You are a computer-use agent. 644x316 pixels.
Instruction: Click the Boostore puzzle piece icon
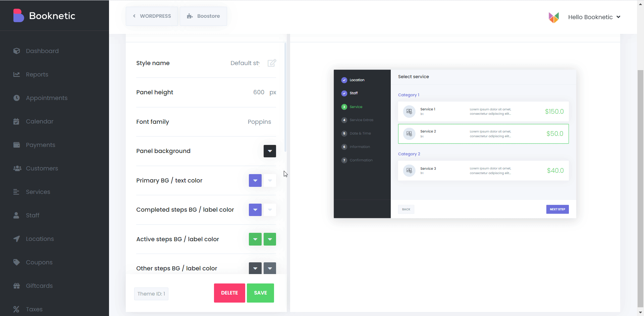(190, 16)
